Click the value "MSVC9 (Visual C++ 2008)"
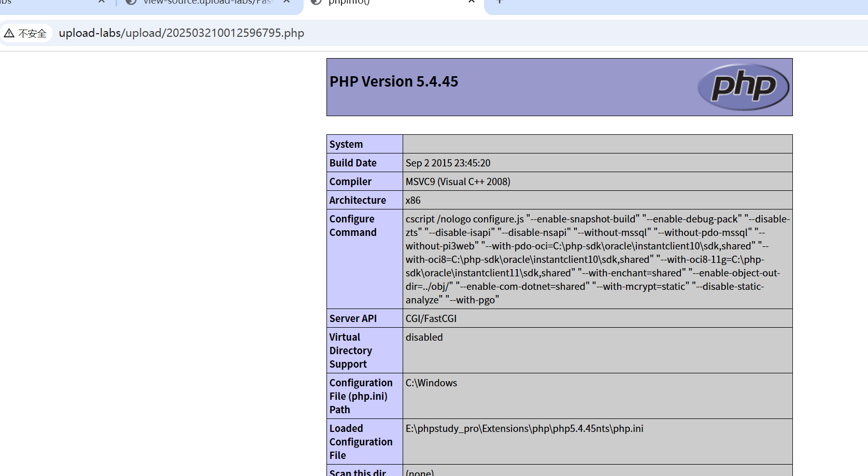The width and height of the screenshot is (868, 476). pos(458,181)
